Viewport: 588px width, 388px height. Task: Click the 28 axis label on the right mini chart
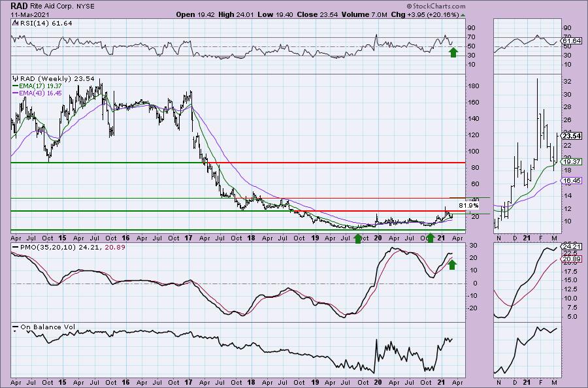pyautogui.click(x=567, y=107)
